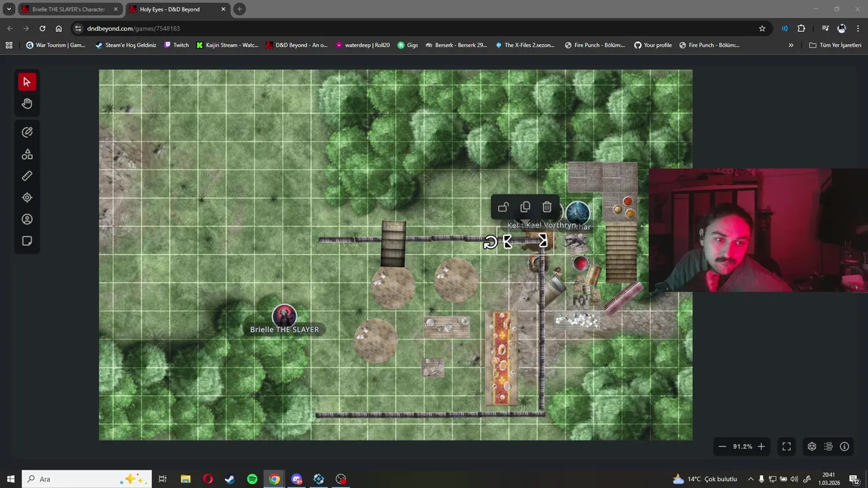Open the apps grid in bookmarks bar

[x=9, y=45]
